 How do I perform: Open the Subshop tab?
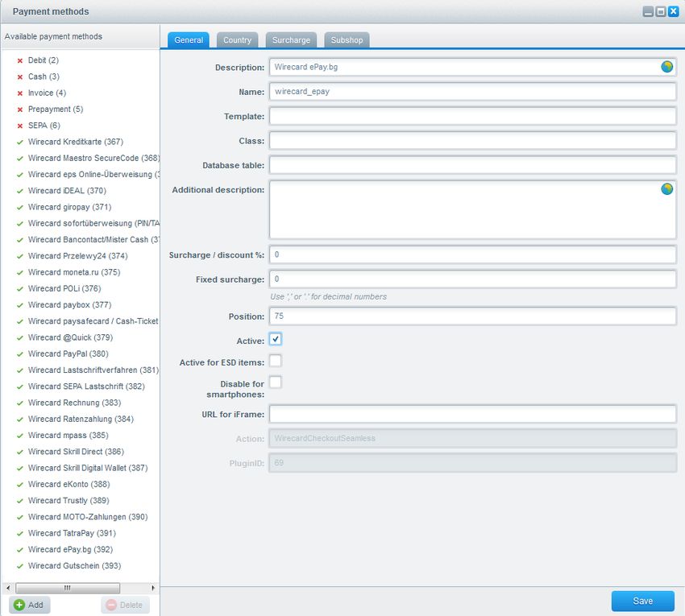pos(347,39)
